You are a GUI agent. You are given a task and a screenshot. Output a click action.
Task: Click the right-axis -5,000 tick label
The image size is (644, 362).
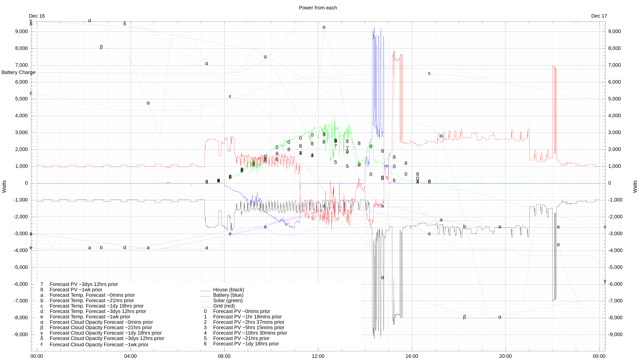(615, 267)
